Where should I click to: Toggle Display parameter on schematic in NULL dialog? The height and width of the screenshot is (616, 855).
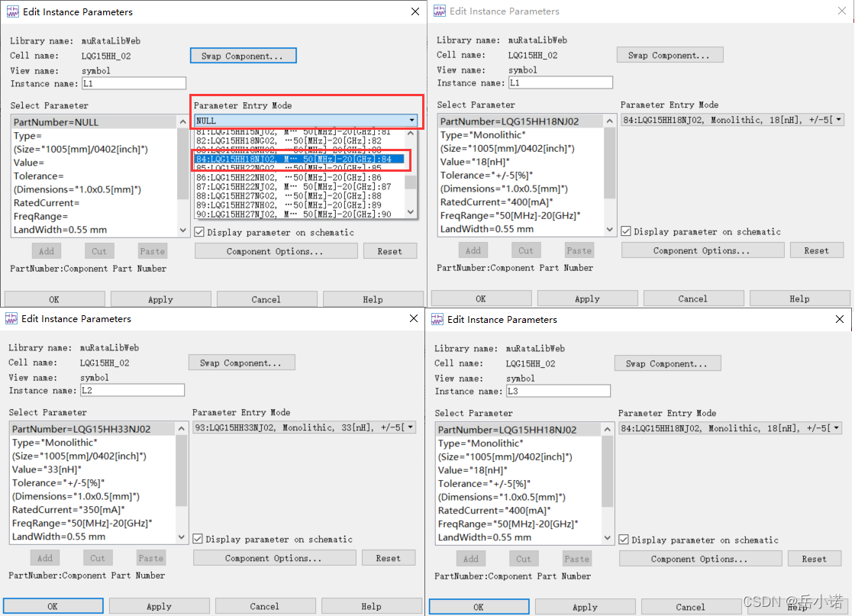[x=199, y=232]
